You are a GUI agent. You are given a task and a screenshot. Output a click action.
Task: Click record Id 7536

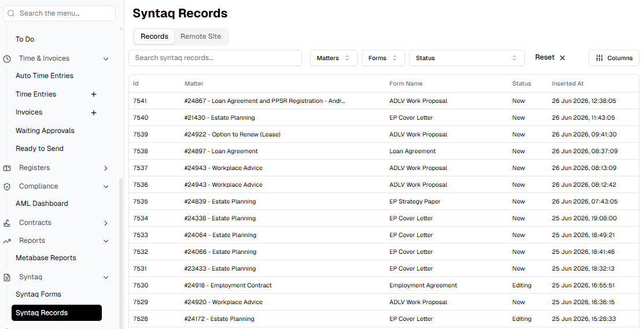pyautogui.click(x=141, y=184)
